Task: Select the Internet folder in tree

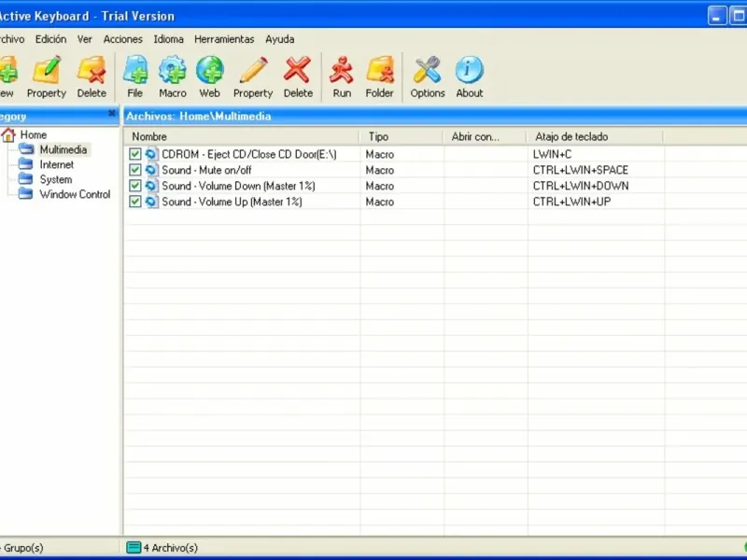Action: tap(57, 165)
